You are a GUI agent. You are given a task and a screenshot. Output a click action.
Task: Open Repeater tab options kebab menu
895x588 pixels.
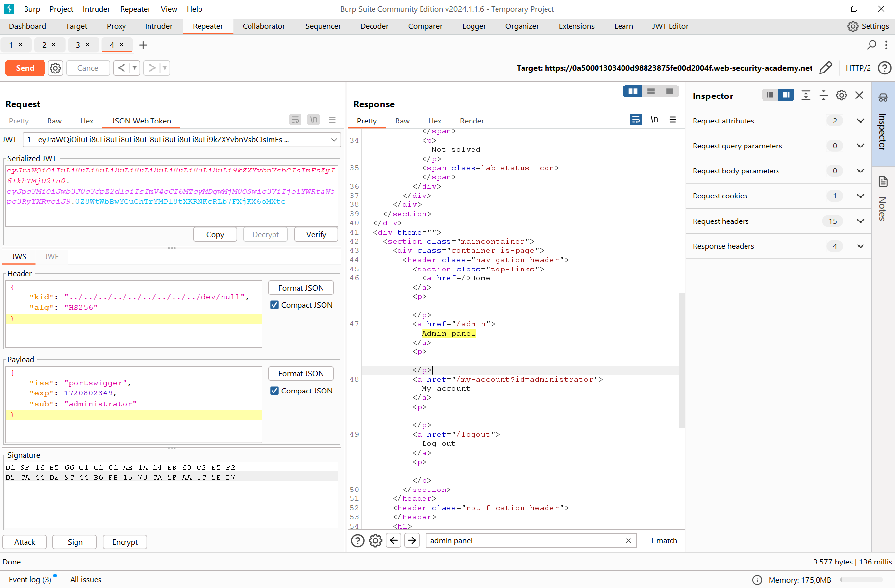pos(886,45)
